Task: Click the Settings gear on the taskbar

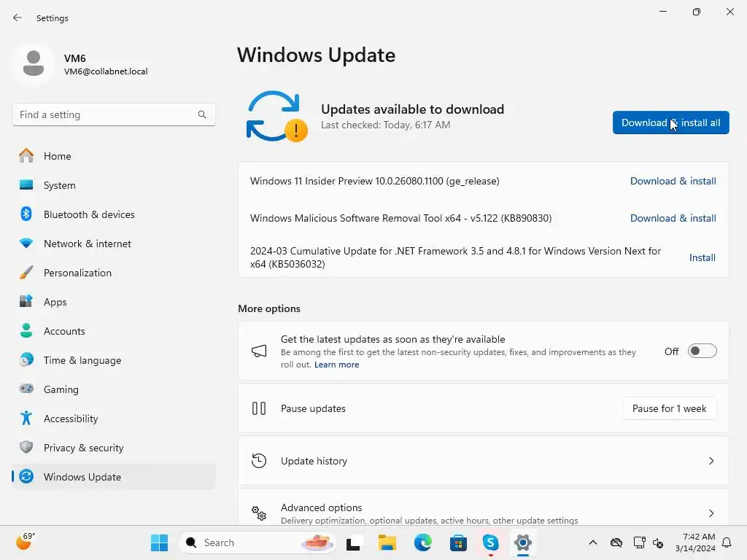Action: pos(522,542)
